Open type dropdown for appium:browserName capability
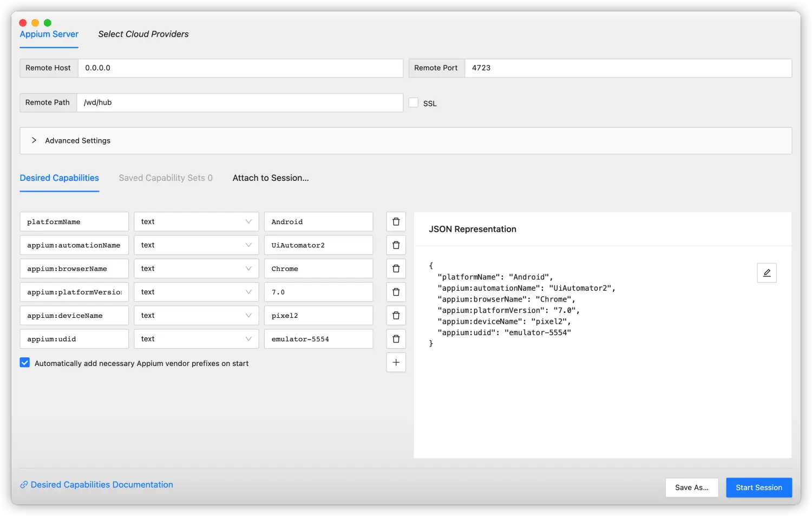Viewport: 812px width, 516px height. click(x=196, y=269)
